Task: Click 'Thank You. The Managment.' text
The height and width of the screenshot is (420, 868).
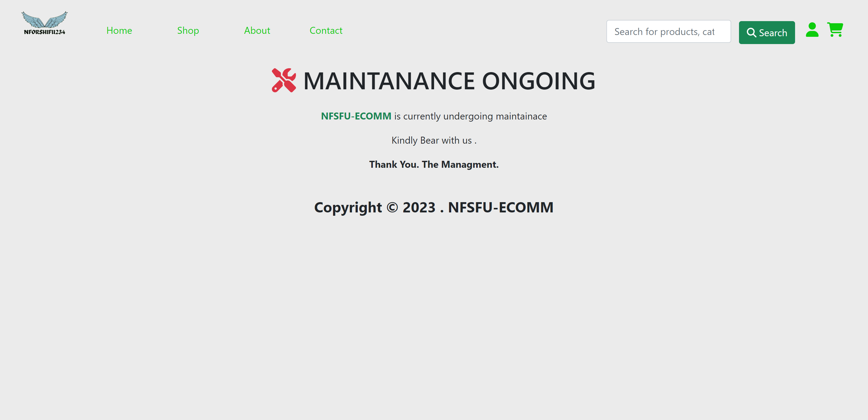Action: coord(434,164)
